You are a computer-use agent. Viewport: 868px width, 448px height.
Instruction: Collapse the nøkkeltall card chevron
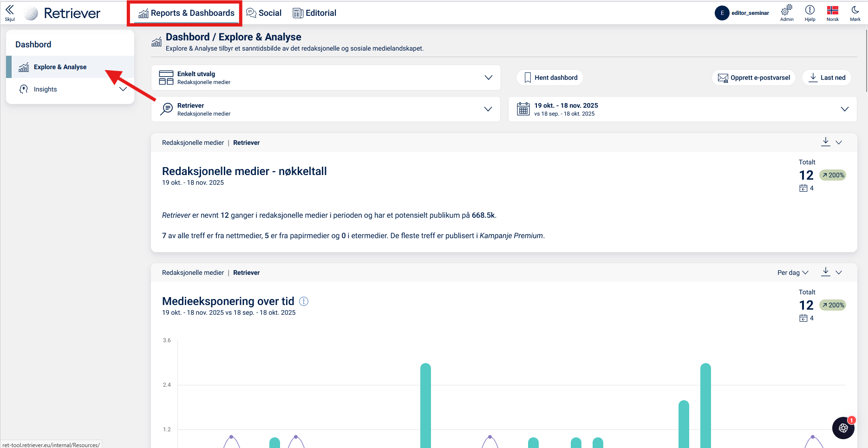(839, 143)
